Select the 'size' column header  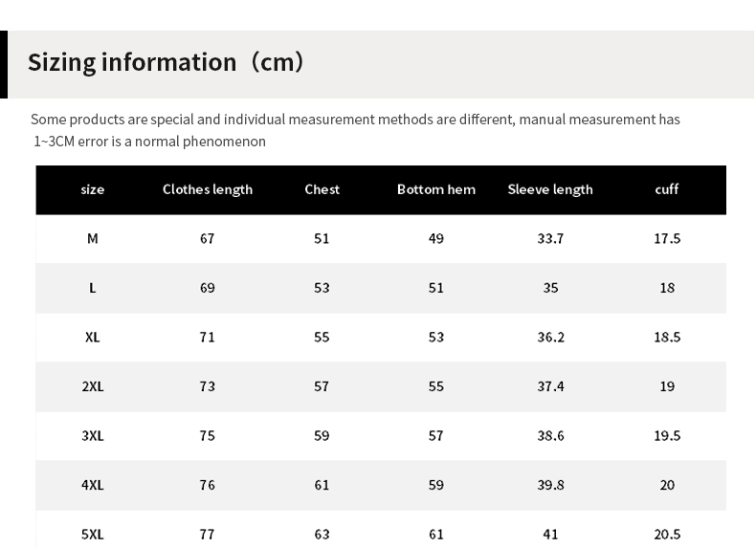pyautogui.click(x=93, y=189)
